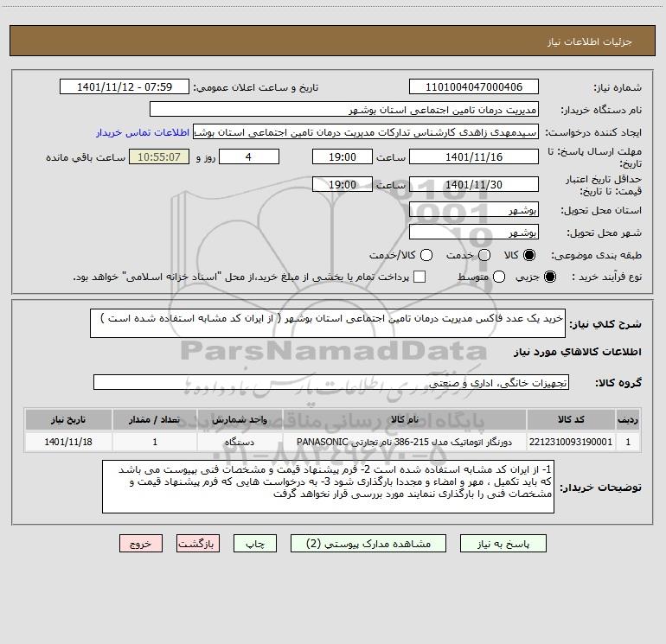This screenshot has height=644, width=666.
Task: Click item code 2212310093190001 cell
Action: pyautogui.click(x=571, y=442)
